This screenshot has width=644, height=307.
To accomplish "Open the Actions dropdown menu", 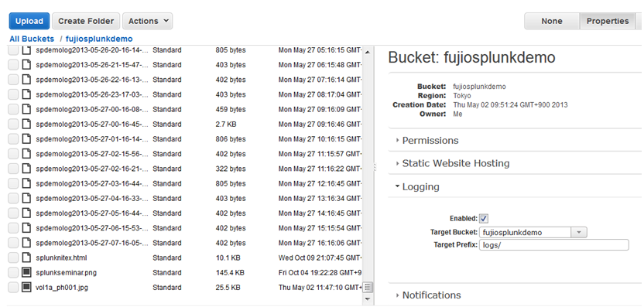I will pos(147,21).
